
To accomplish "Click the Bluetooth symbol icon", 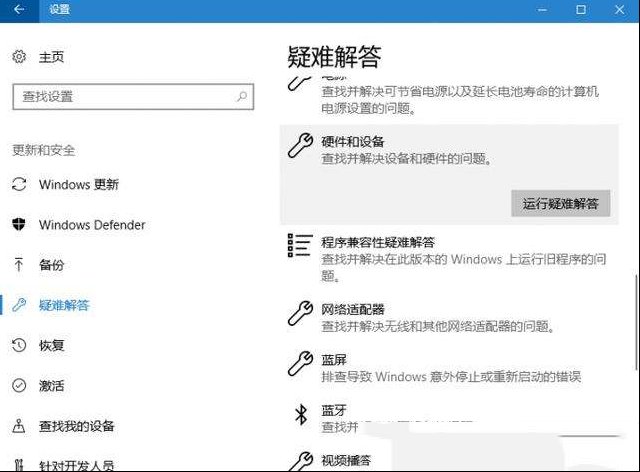I will 301,414.
